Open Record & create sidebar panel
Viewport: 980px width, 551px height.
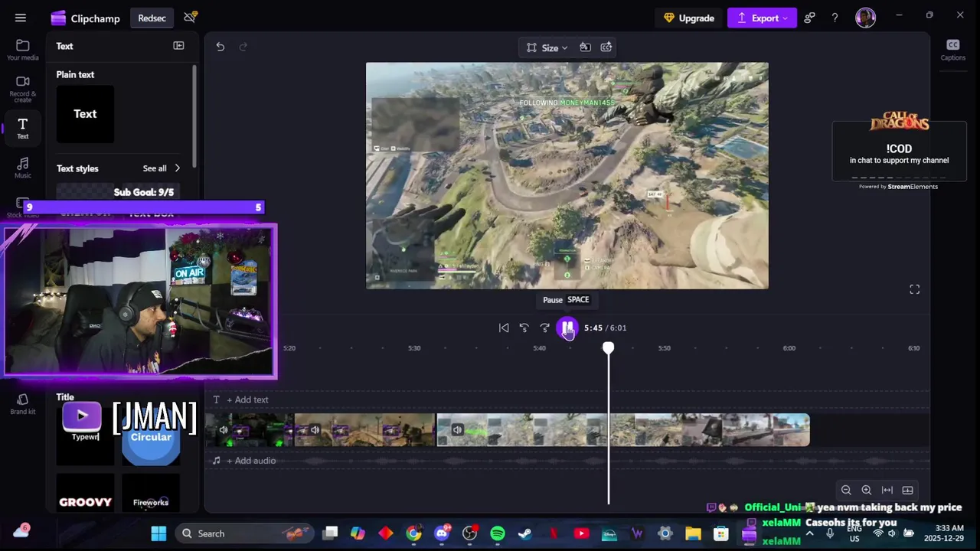pos(23,90)
